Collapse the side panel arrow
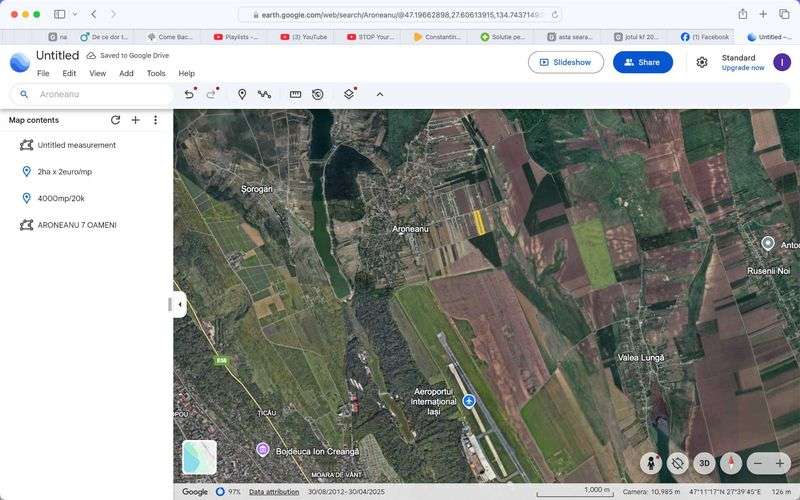Viewport: 800px width, 500px height. (180, 305)
